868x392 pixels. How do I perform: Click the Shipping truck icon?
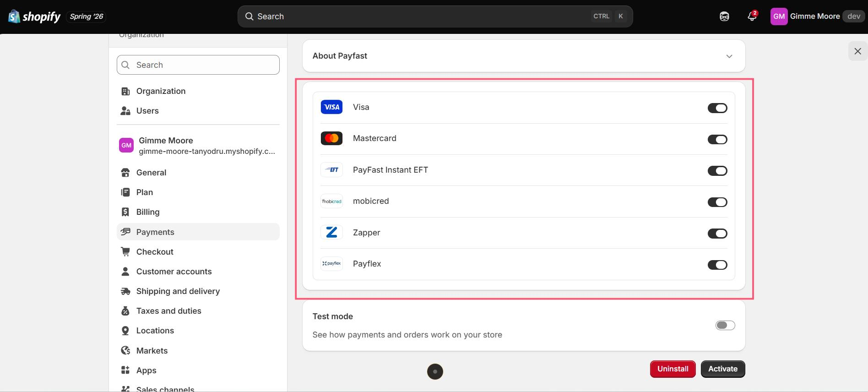tap(125, 291)
